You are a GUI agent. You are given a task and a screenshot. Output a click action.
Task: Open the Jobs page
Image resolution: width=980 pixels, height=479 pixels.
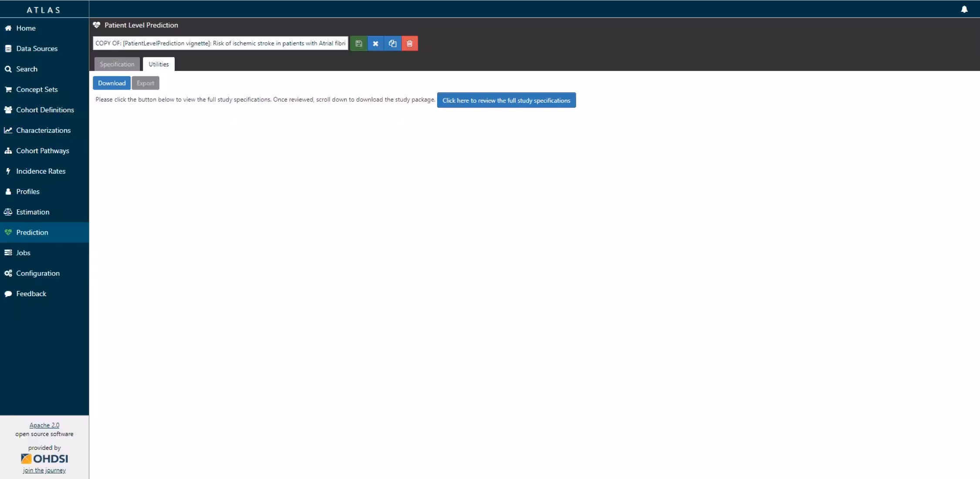(x=44, y=253)
